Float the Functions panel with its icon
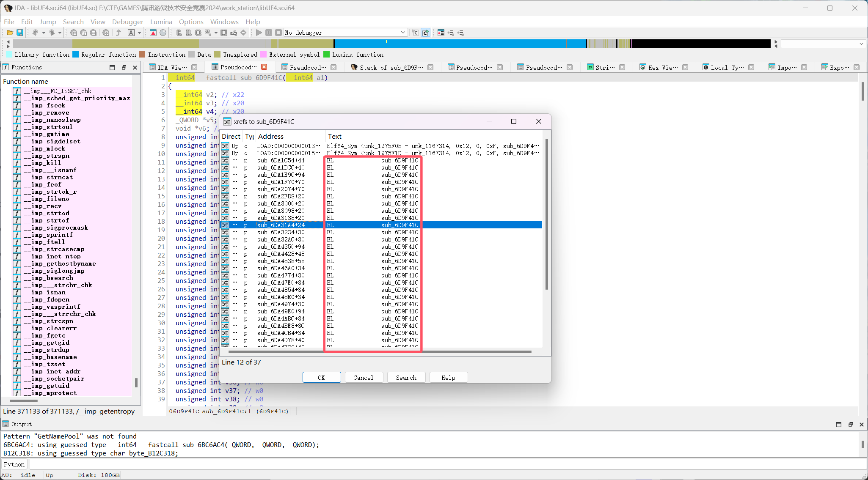The image size is (868, 480). click(124, 67)
